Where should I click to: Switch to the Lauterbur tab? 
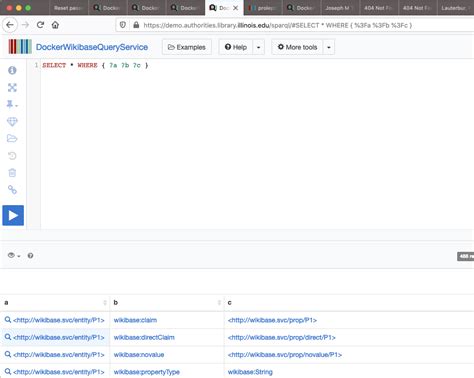[x=456, y=8]
